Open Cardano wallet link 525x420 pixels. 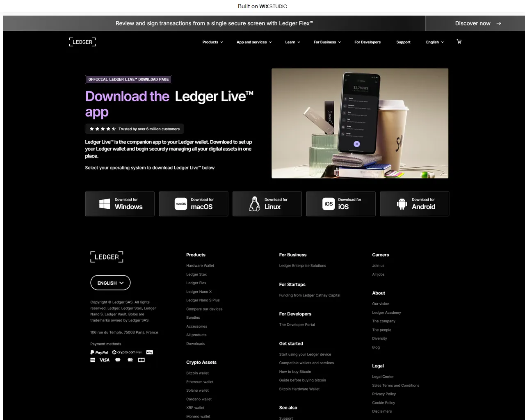199,399
